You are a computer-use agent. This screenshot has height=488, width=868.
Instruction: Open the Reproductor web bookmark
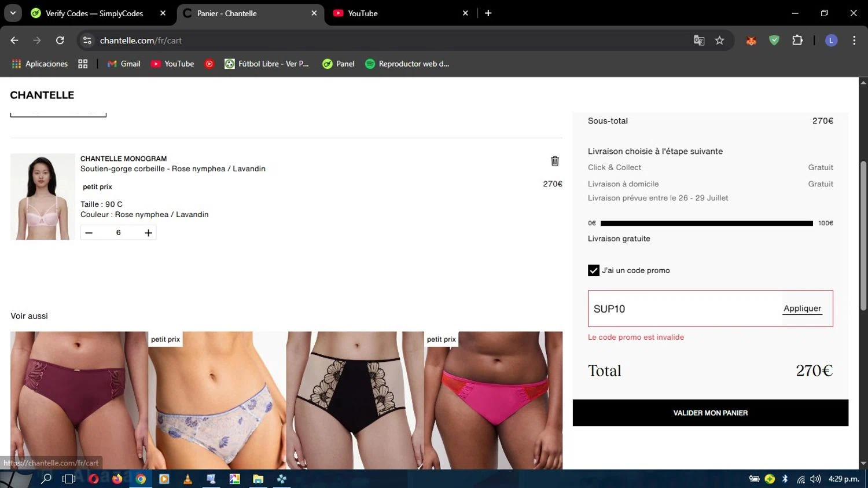pyautogui.click(x=407, y=64)
